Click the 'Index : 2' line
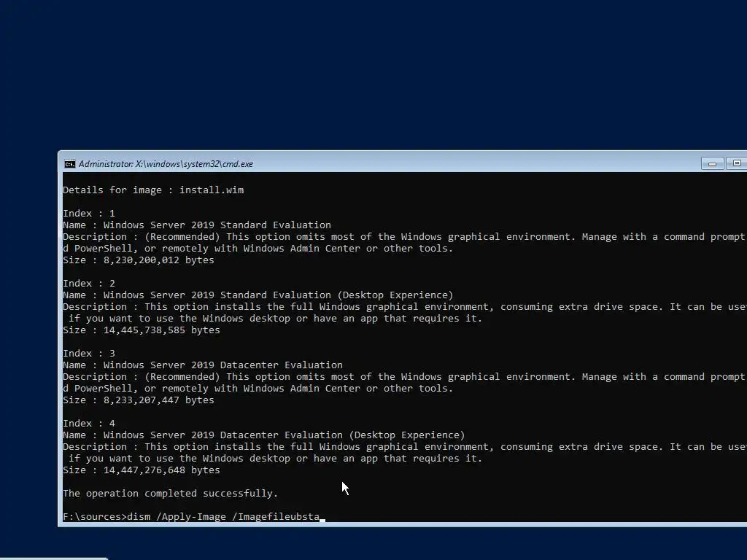747x560 pixels. click(x=89, y=284)
